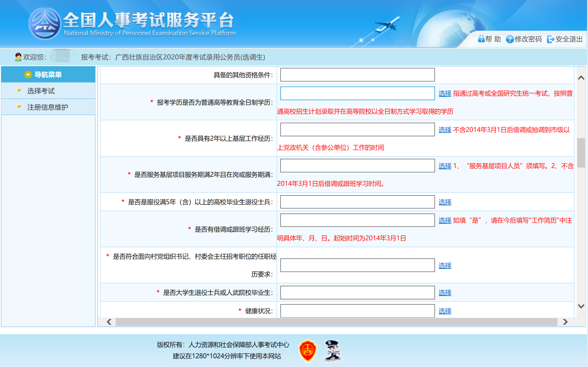Click the user avatar beside 欢迎您

pos(18,57)
